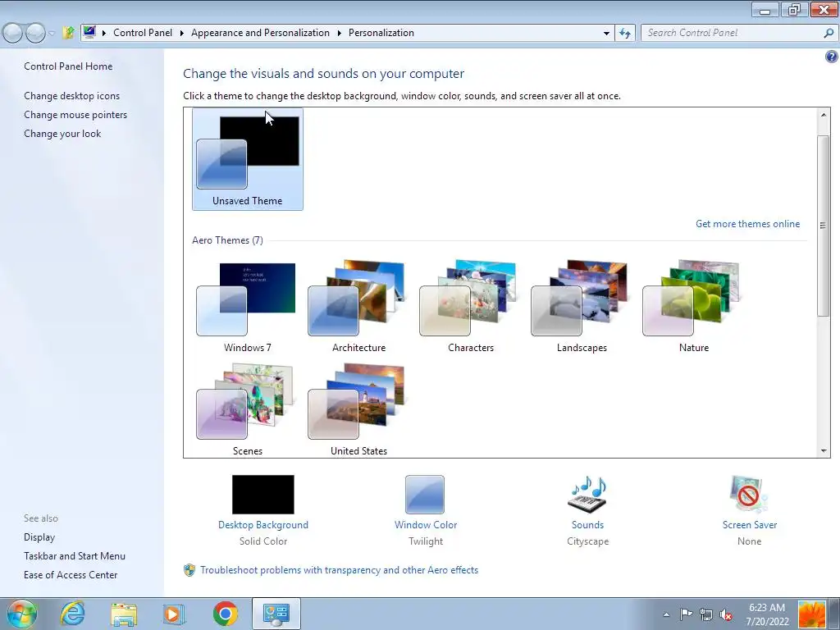Image resolution: width=840 pixels, height=630 pixels.
Task: Click the theme list scroll down arrow
Action: 824,451
